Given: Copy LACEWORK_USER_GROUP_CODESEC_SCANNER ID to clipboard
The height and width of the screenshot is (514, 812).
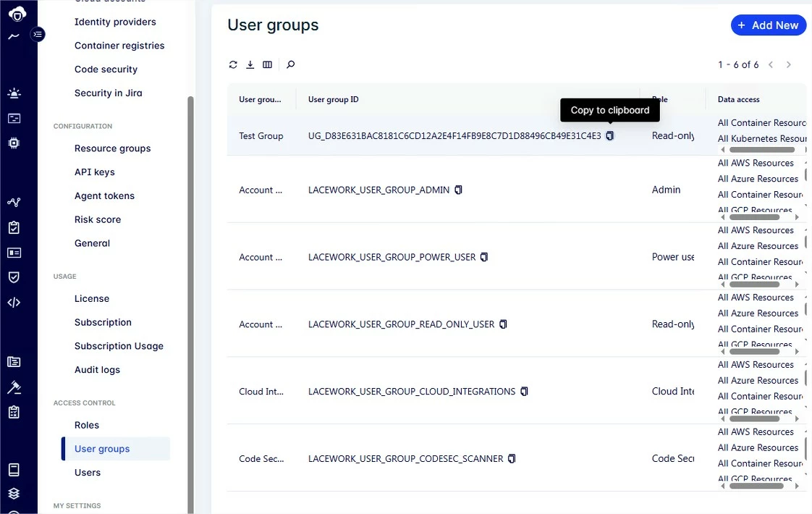Looking at the screenshot, I should pyautogui.click(x=512, y=458).
